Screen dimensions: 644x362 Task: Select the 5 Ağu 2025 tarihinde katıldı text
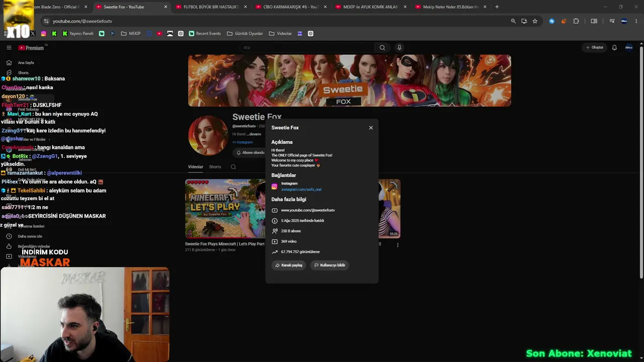[302, 221]
